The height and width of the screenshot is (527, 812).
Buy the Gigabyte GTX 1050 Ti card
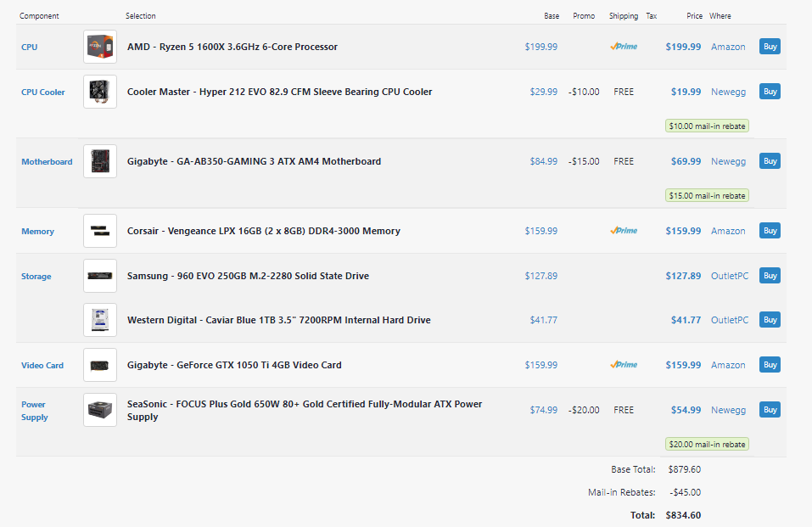tap(770, 365)
